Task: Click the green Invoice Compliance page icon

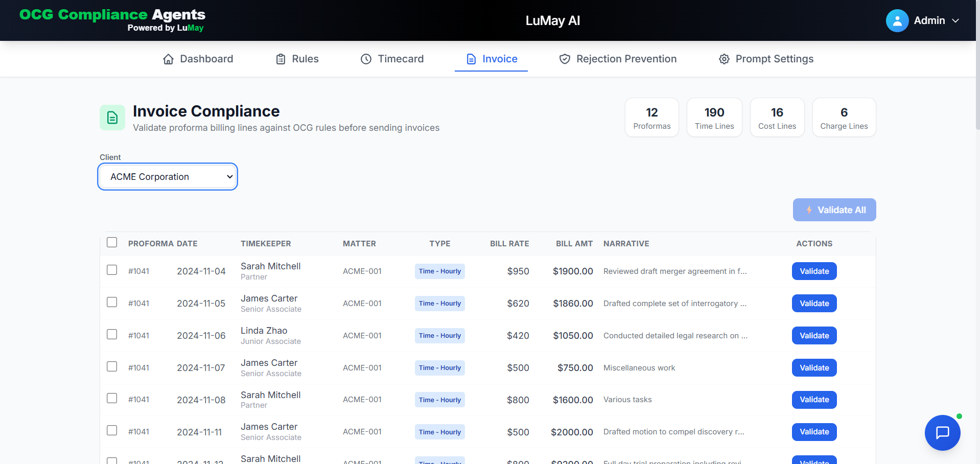Action: click(112, 118)
